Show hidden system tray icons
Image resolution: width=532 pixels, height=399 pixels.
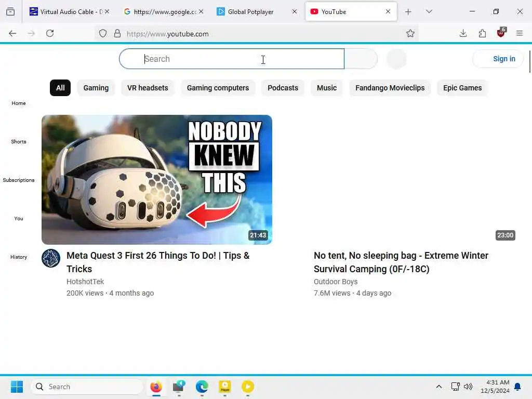pos(438,387)
